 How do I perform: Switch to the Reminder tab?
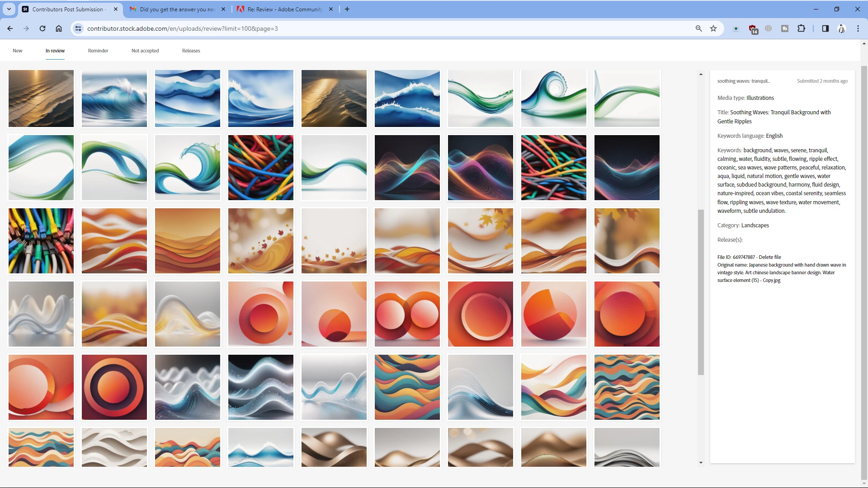click(x=98, y=51)
